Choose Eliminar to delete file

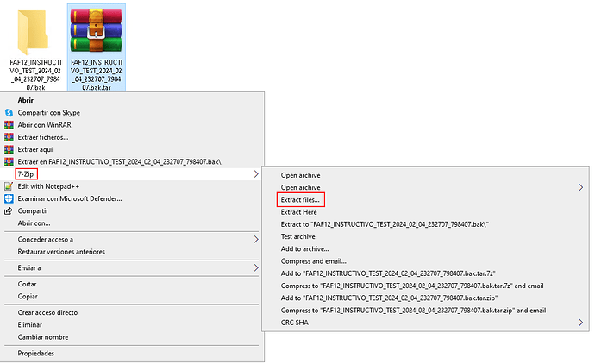[x=29, y=325]
